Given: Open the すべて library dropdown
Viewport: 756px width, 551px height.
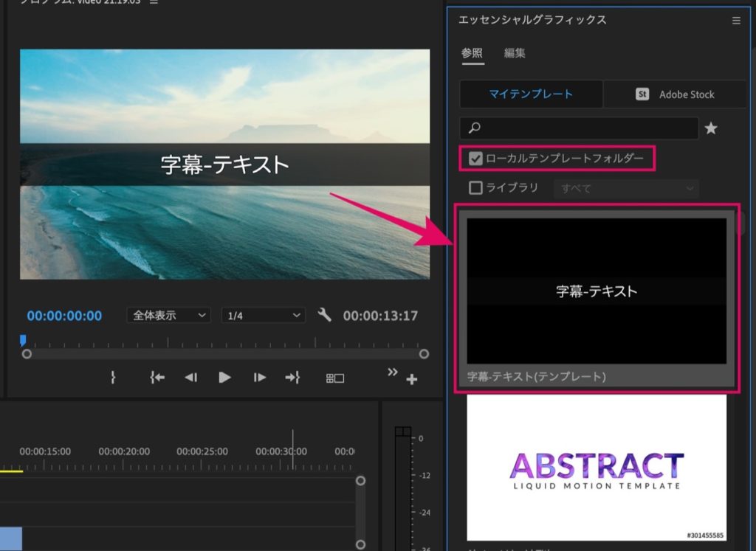Looking at the screenshot, I should 626,188.
